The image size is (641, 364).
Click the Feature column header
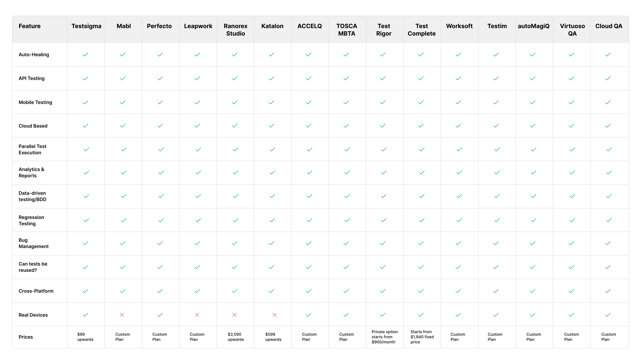pos(29,26)
